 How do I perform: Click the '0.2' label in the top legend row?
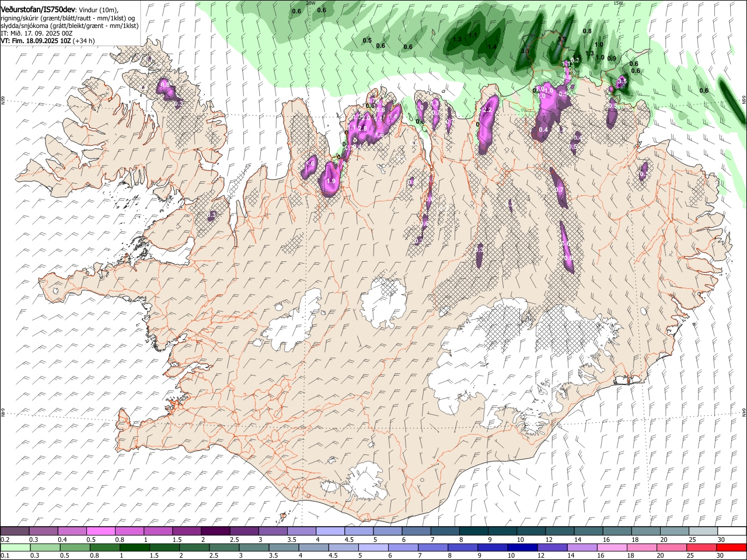point(5,540)
